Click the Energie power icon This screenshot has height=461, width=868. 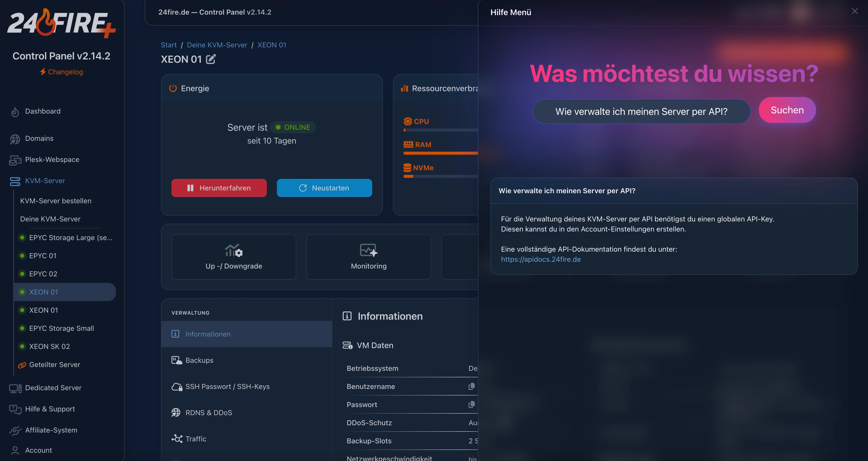point(173,88)
